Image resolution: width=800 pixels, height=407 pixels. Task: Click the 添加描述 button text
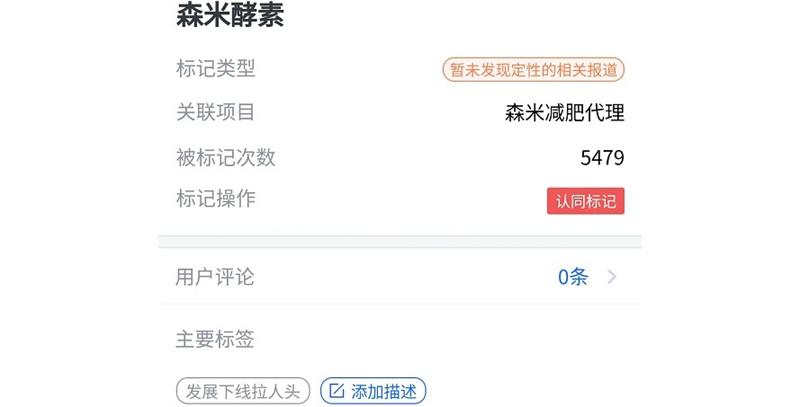pyautogui.click(x=383, y=391)
